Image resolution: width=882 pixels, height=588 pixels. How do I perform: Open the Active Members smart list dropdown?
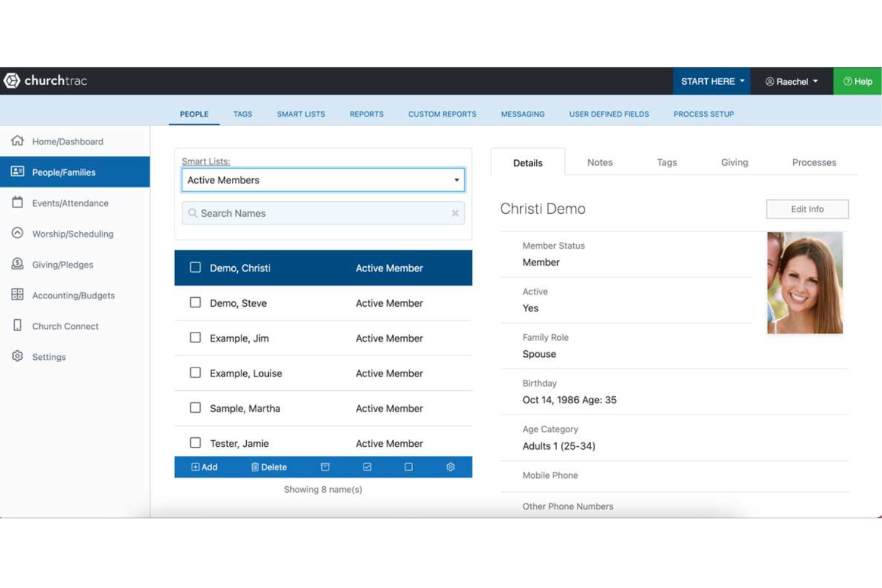coord(323,180)
